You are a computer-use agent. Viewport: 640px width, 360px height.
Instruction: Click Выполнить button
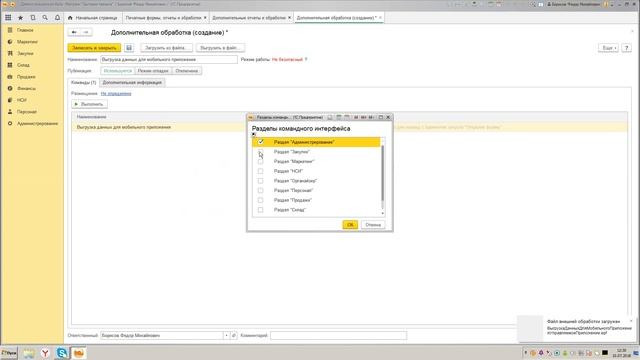point(89,104)
